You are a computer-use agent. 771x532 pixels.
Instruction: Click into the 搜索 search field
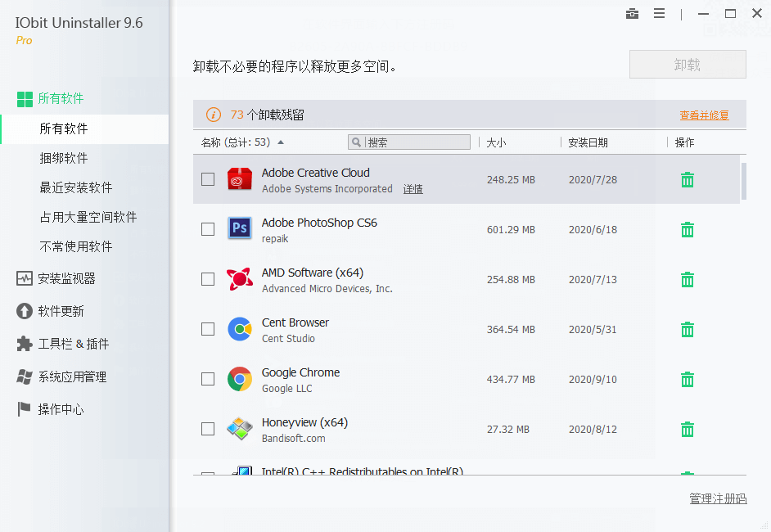coord(409,142)
